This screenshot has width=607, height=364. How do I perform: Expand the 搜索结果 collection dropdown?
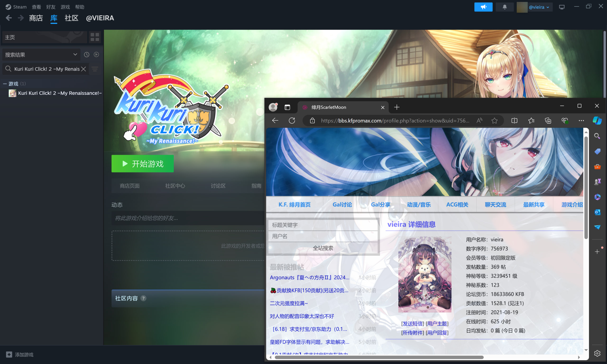click(x=75, y=55)
